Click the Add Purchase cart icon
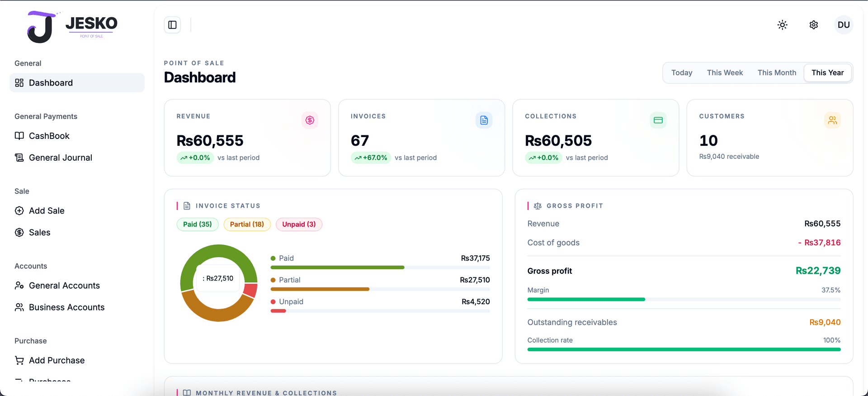The height and width of the screenshot is (396, 868). 19,360
